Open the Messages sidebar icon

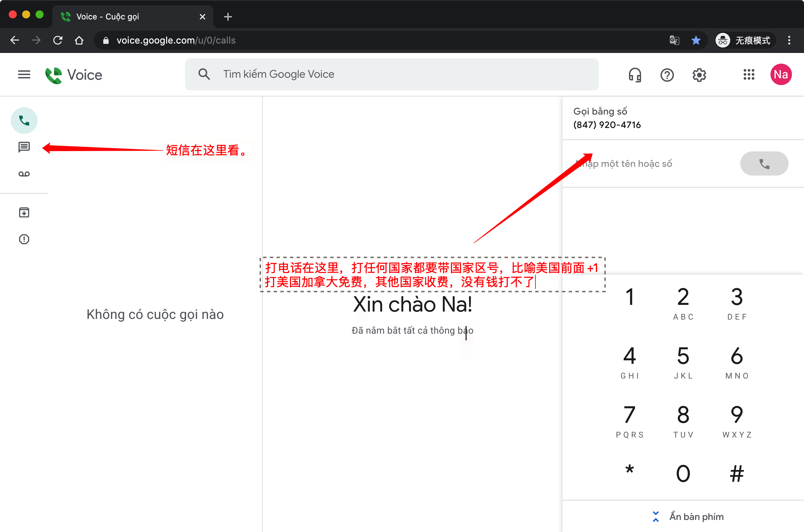click(24, 147)
